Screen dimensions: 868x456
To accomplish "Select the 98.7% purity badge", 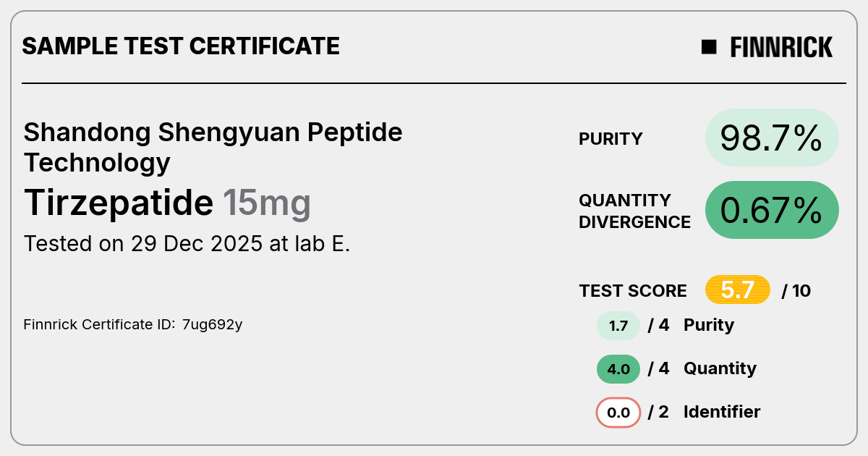I will coord(772,138).
